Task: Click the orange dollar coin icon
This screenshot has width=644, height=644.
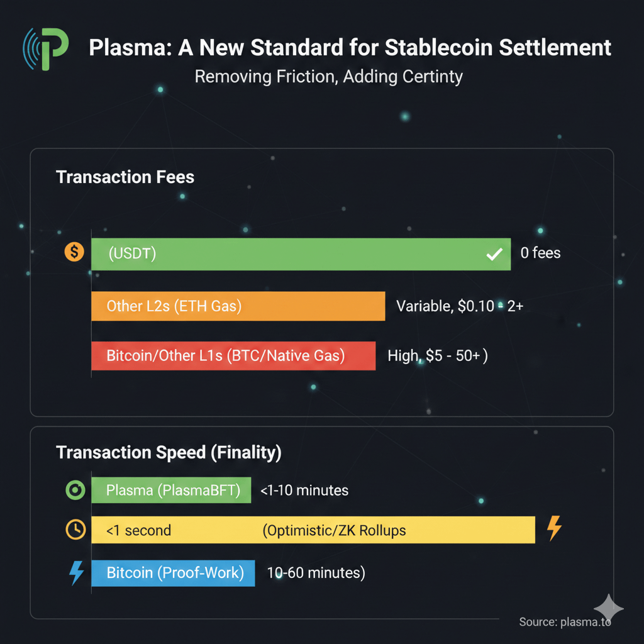Action: pyautogui.click(x=74, y=253)
